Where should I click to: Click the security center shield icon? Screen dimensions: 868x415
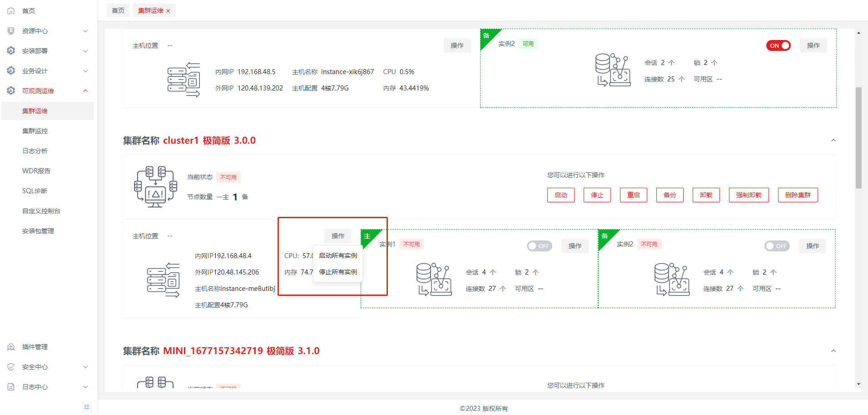click(11, 367)
